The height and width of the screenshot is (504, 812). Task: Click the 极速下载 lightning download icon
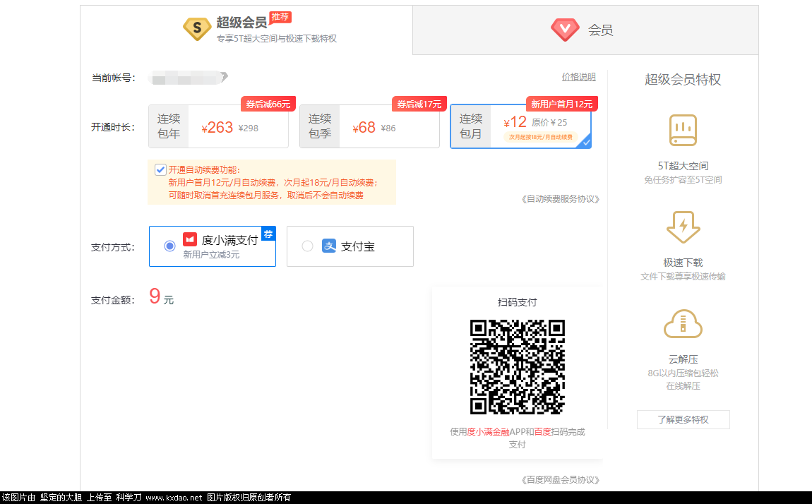point(683,227)
